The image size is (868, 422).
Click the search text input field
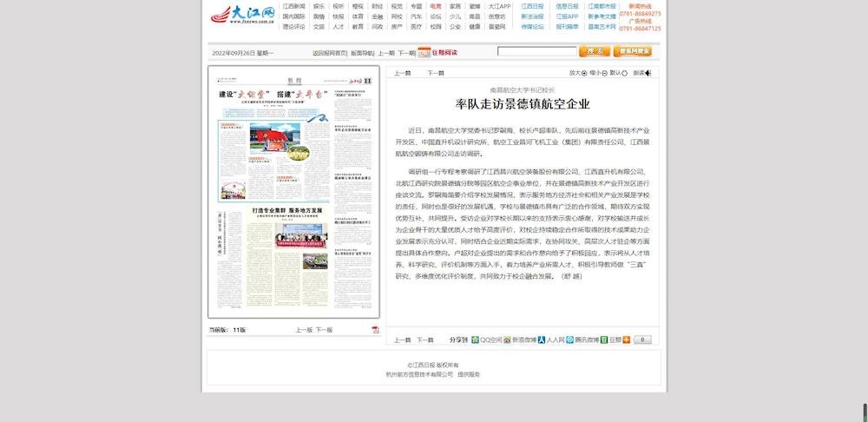tap(536, 52)
